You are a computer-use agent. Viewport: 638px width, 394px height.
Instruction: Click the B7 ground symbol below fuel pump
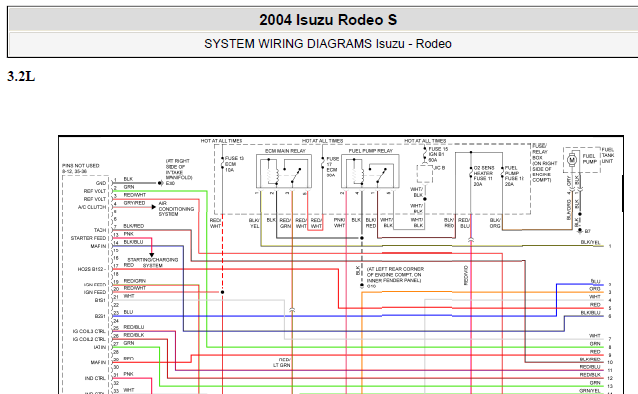pyautogui.click(x=580, y=231)
